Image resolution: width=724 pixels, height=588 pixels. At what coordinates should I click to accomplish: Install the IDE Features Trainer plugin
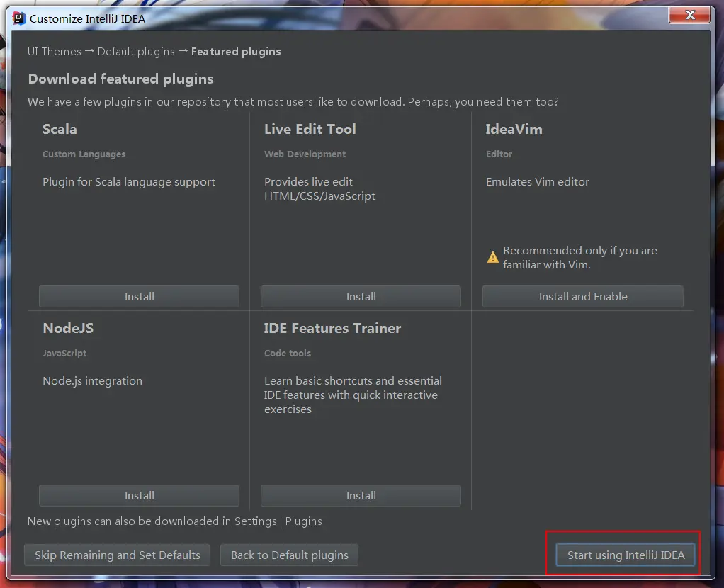point(361,496)
